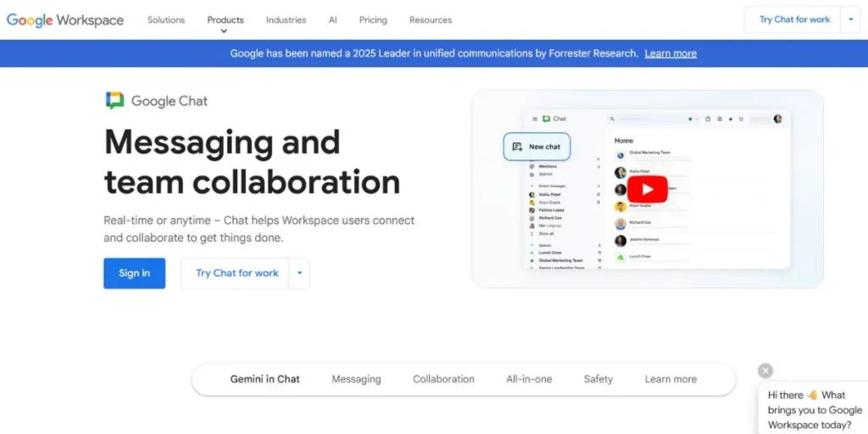Select the Messaging tab

(357, 379)
